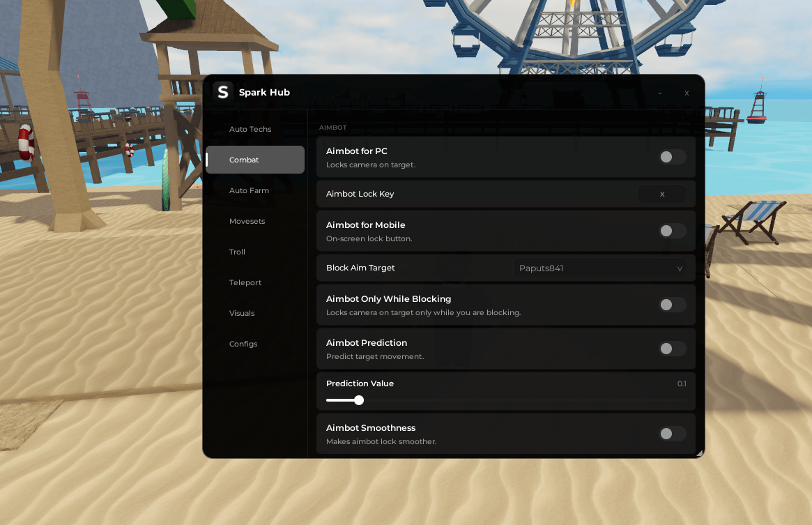Click the 'Locks camera on target.' description
The image size is (812, 525).
point(371,165)
